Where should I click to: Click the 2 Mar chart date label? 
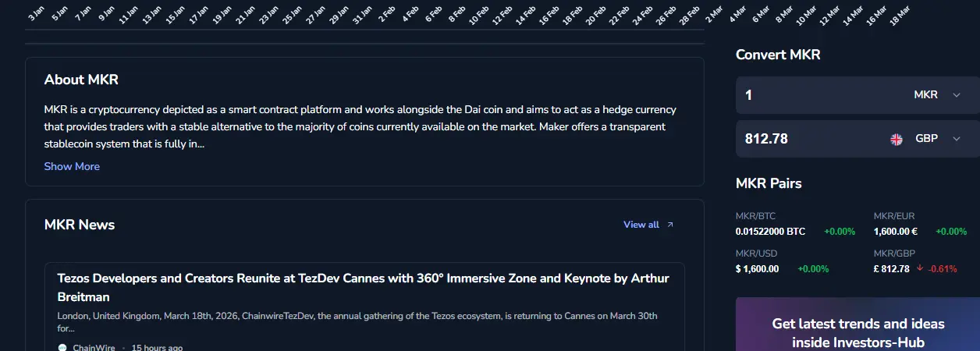click(713, 13)
